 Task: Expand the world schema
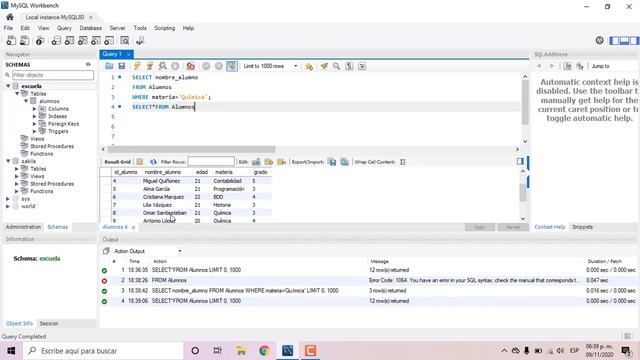(8, 206)
